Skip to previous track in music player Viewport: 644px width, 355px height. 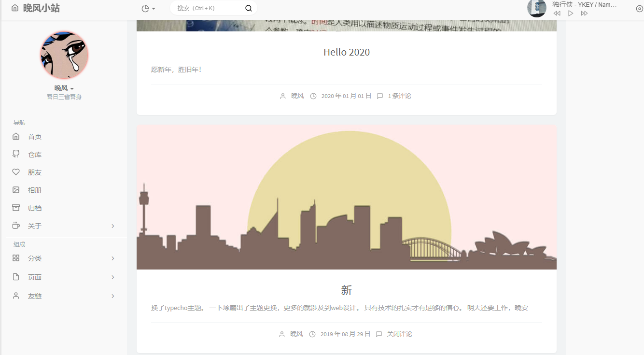(557, 14)
